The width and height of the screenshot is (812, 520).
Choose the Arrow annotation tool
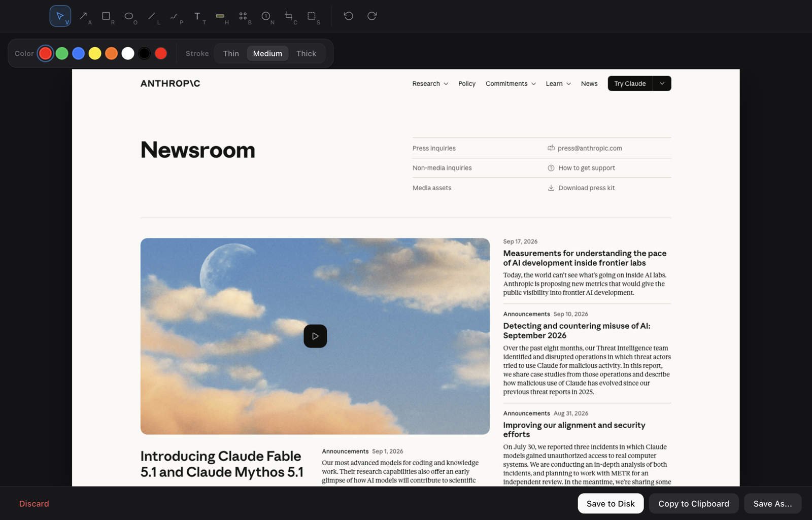tap(83, 16)
